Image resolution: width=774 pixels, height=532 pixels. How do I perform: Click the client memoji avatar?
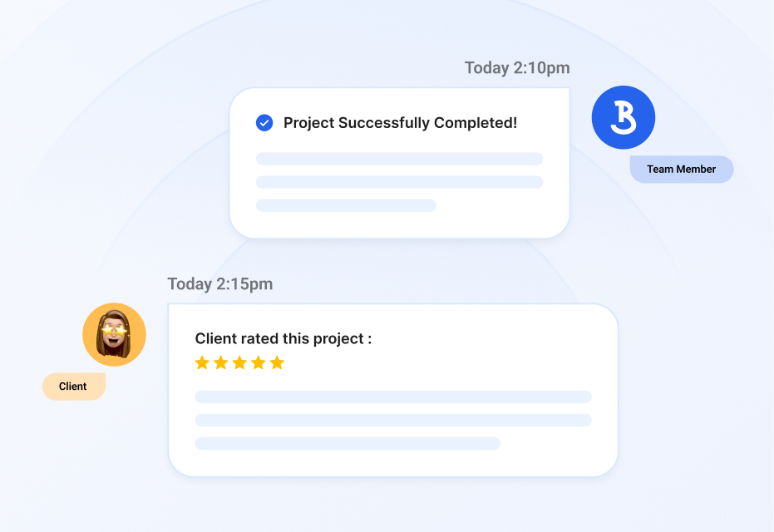click(x=114, y=335)
